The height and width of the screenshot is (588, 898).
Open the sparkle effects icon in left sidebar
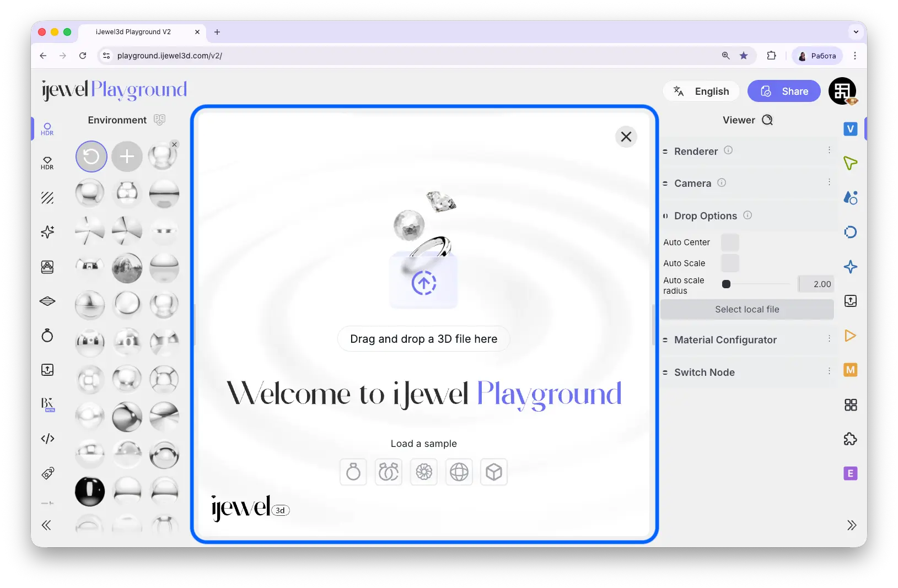[x=47, y=232]
